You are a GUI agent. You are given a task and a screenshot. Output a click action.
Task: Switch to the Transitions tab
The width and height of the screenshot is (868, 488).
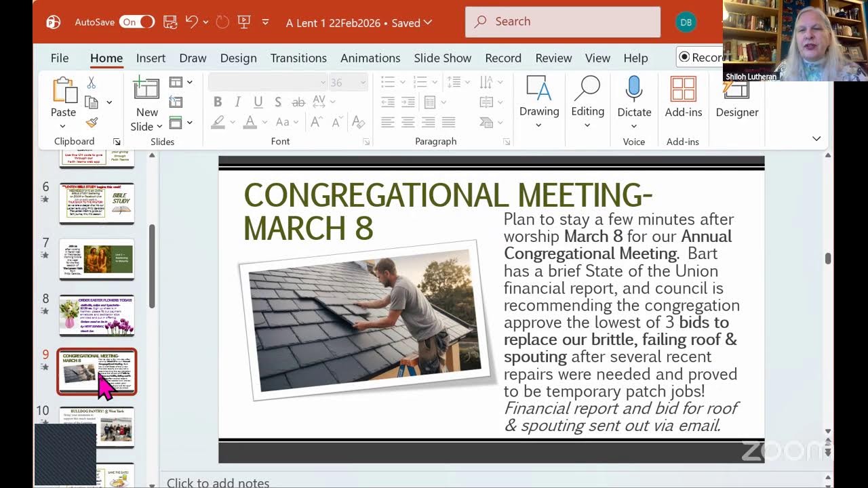click(x=298, y=58)
